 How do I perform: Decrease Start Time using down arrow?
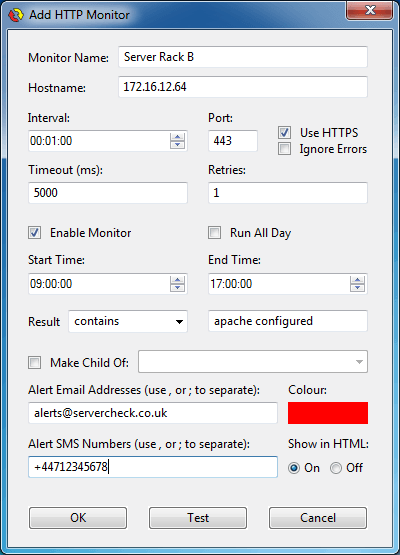[x=177, y=287]
